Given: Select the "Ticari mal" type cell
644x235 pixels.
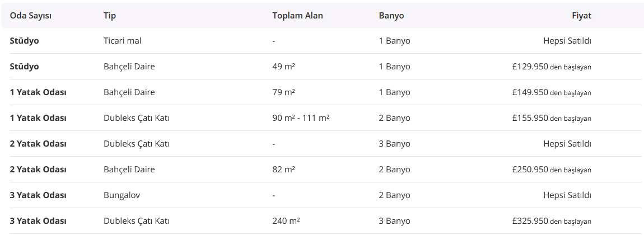Looking at the screenshot, I should pos(127,41).
